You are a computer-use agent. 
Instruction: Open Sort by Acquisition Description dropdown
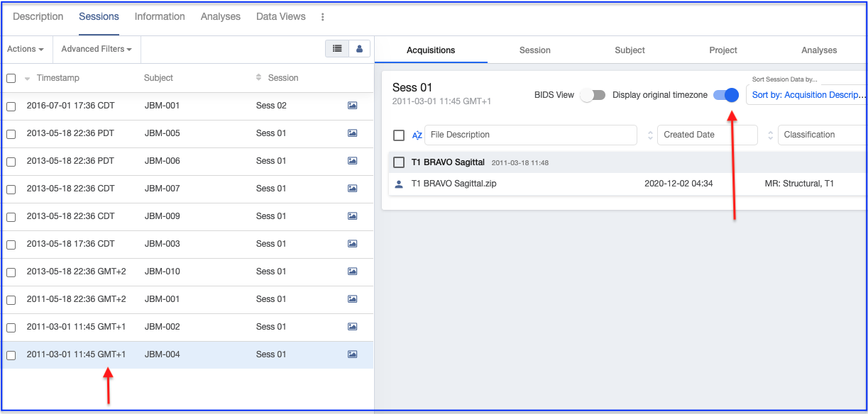pyautogui.click(x=808, y=95)
